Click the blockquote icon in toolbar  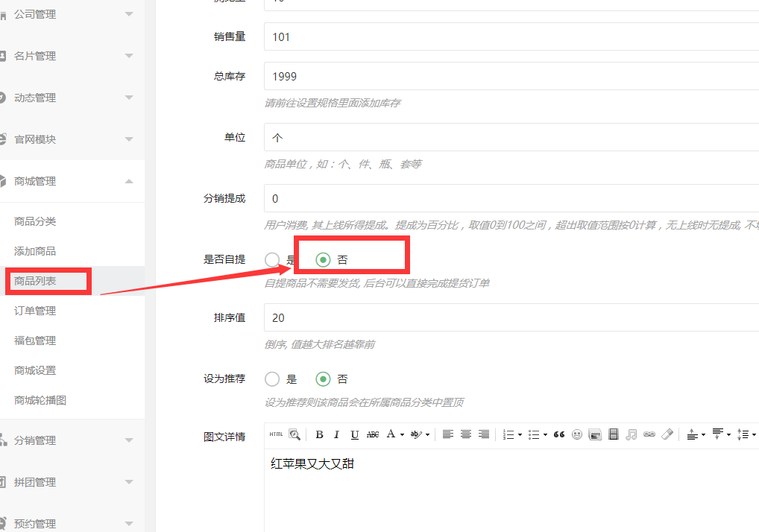coord(559,434)
